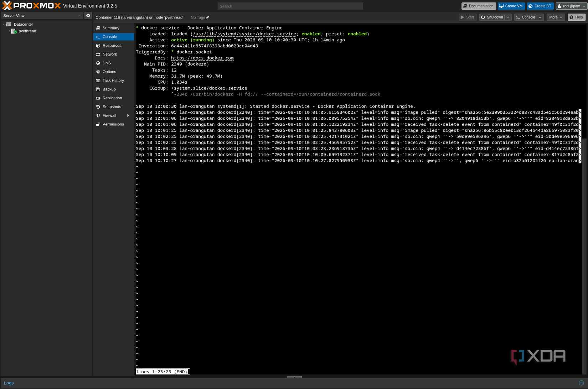Click the Replication retweet icon
Image resolution: width=588 pixels, height=389 pixels.
(98, 98)
